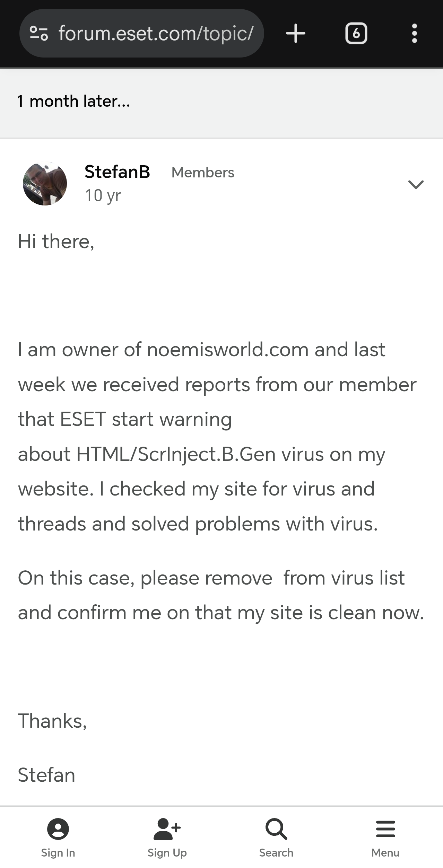Open the tab switcher showing 6 tabs
The width and height of the screenshot is (443, 868).
click(356, 34)
